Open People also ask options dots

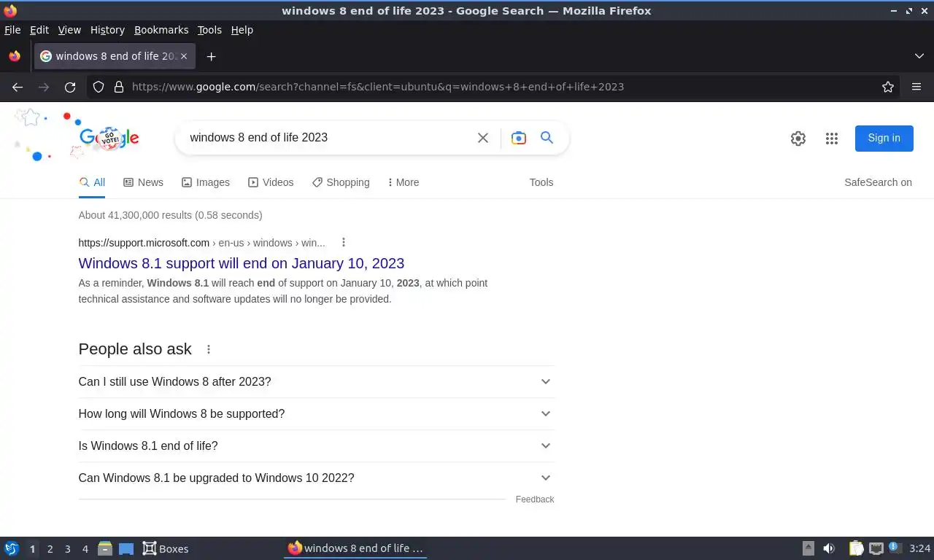point(209,349)
